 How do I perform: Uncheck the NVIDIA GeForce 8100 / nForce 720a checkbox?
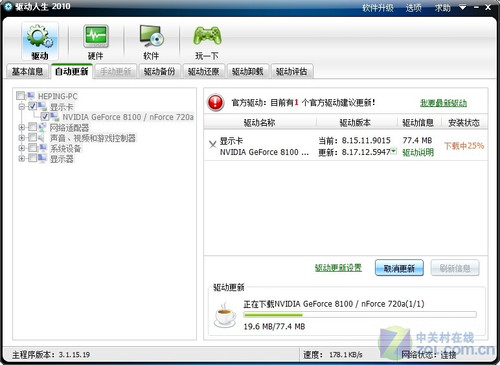coord(45,117)
